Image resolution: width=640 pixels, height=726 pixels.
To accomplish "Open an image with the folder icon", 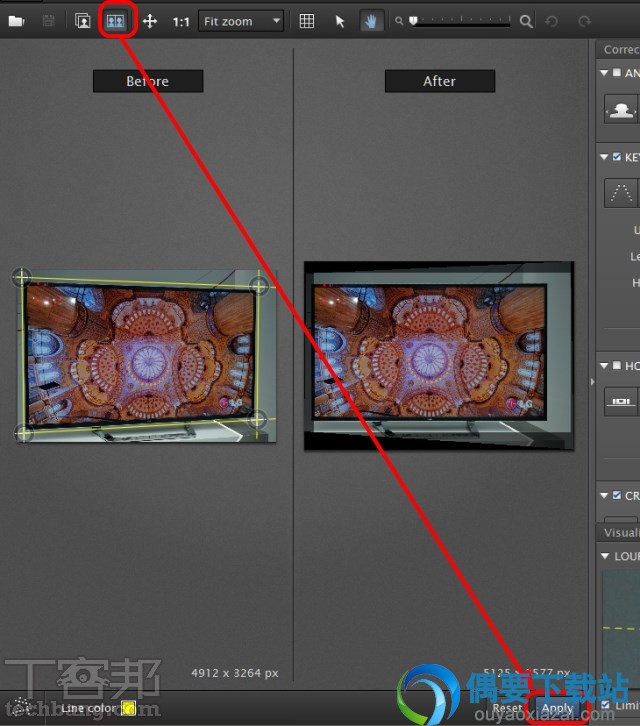I will pos(16,21).
